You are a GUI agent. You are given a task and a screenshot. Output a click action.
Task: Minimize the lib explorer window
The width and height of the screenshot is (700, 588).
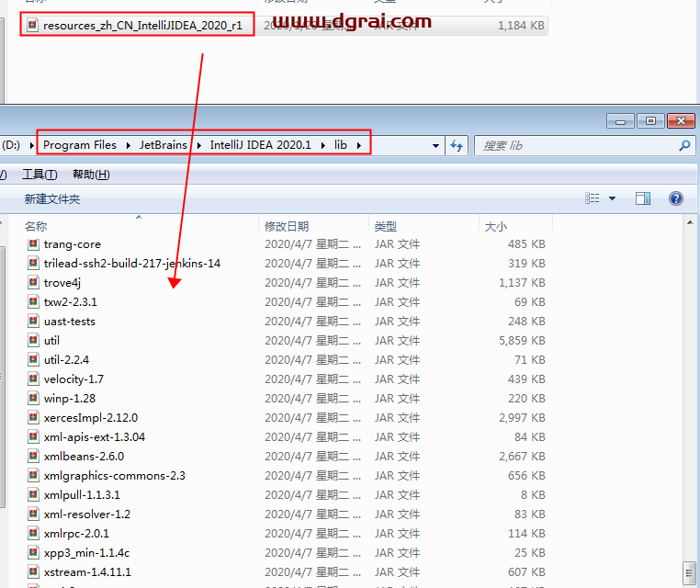click(620, 121)
